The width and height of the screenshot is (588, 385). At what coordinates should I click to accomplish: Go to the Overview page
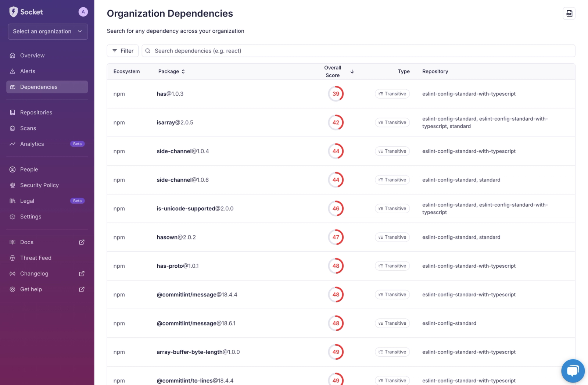click(x=47, y=56)
